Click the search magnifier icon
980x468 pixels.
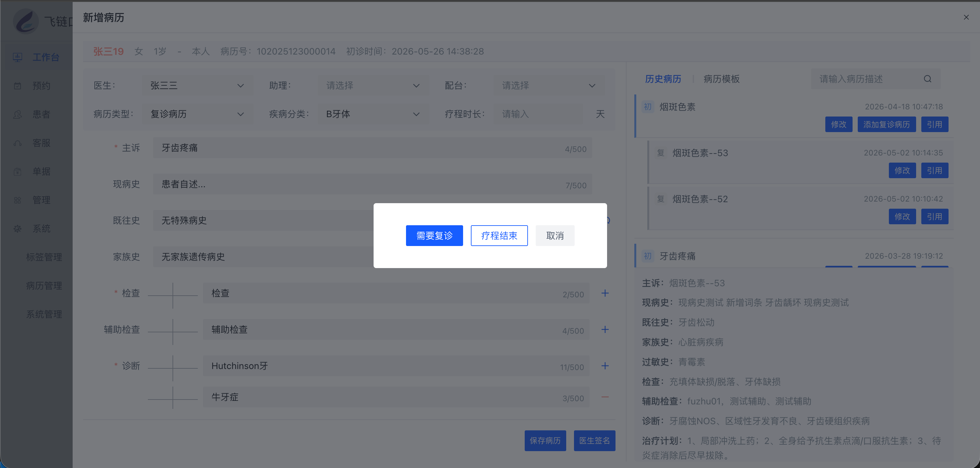tap(927, 79)
